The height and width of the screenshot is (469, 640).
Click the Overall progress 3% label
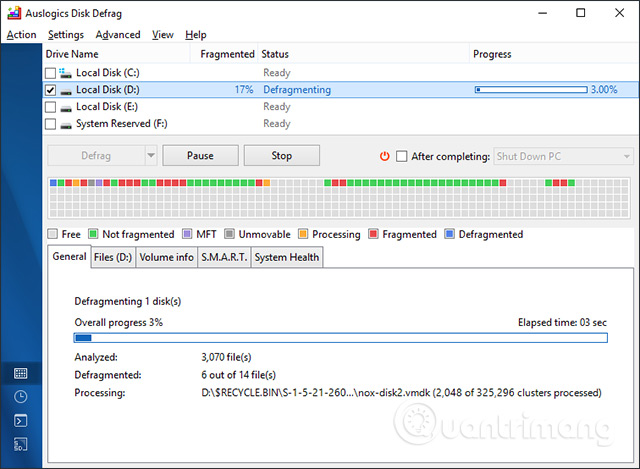[x=119, y=322]
